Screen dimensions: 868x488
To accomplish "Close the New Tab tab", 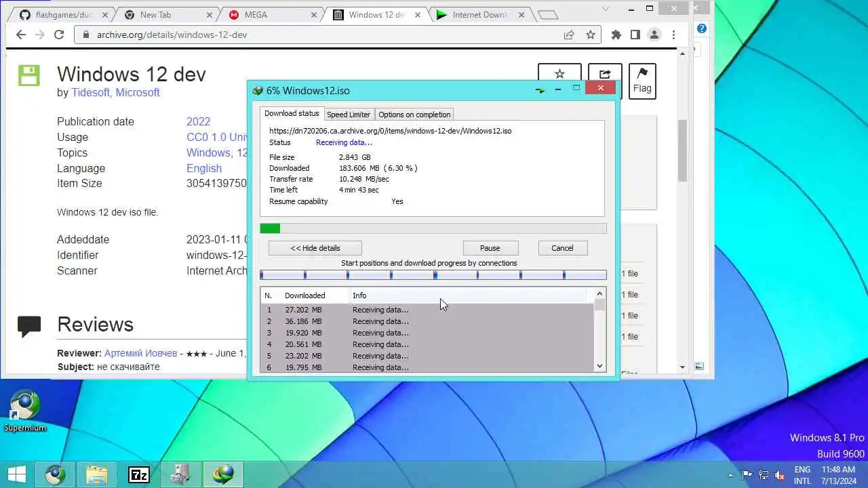I will (208, 15).
